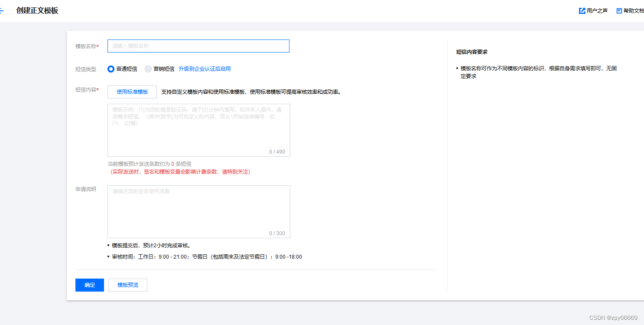Click the 帮助文档 document icon

[x=619, y=10]
